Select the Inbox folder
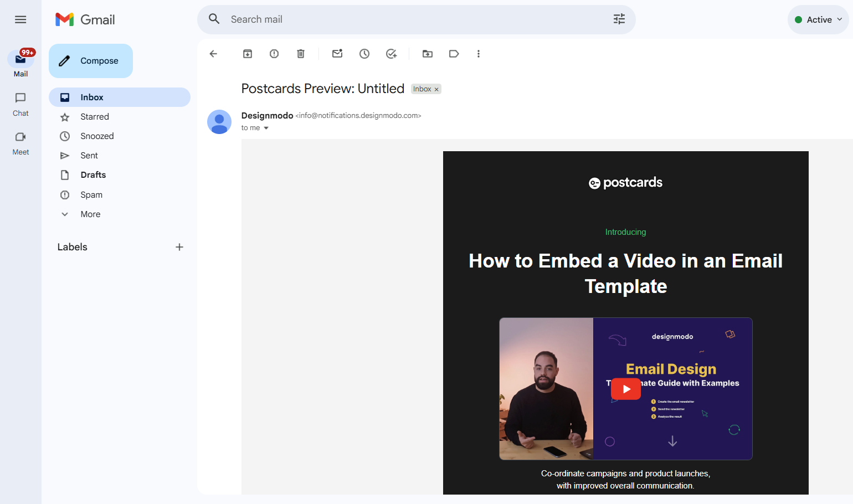The image size is (853, 504). tap(120, 97)
